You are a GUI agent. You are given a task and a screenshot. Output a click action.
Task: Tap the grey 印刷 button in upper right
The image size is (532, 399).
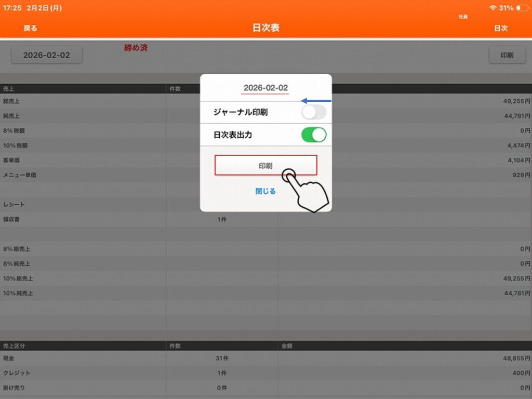coord(507,55)
